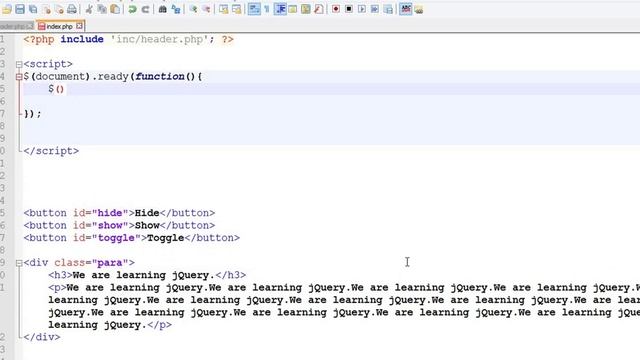The height and width of the screenshot is (360, 640).
Task: Click the word "function" on line 4
Action: pos(160,76)
